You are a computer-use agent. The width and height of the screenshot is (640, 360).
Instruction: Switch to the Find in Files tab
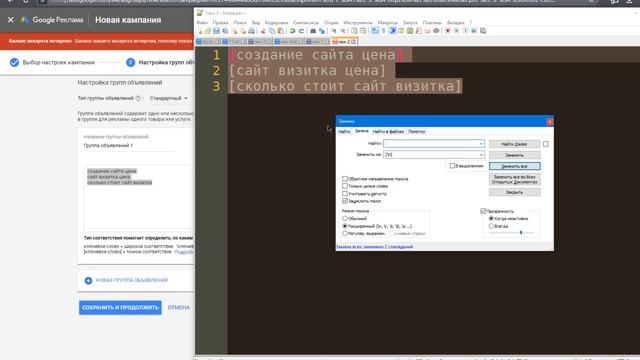[x=388, y=131]
